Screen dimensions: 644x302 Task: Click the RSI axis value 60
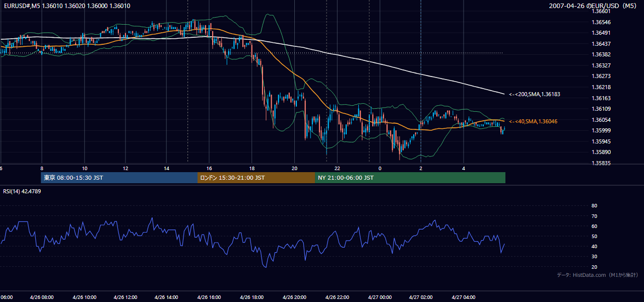point(594,226)
